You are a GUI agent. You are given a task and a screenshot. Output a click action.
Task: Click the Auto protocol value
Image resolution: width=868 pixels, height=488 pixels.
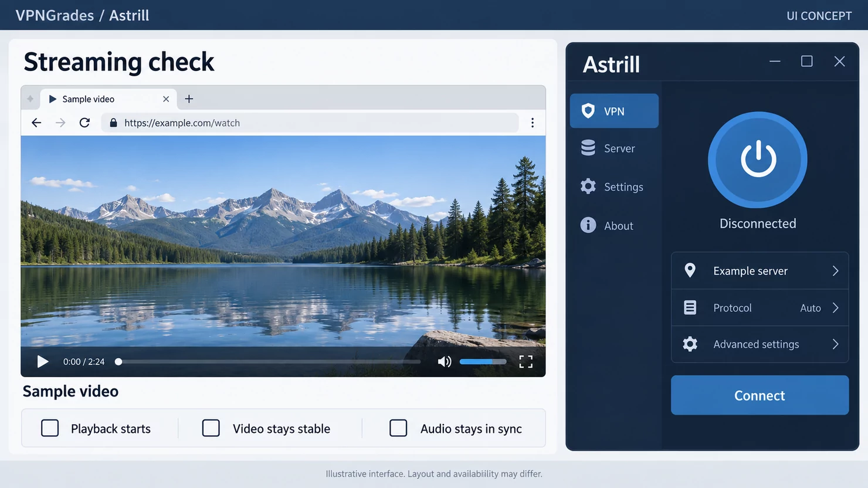point(811,308)
